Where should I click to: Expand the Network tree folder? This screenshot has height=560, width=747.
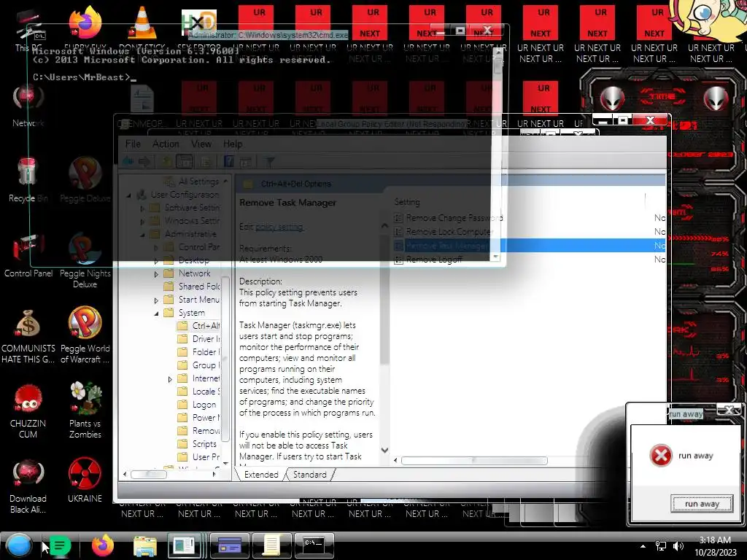(x=156, y=274)
